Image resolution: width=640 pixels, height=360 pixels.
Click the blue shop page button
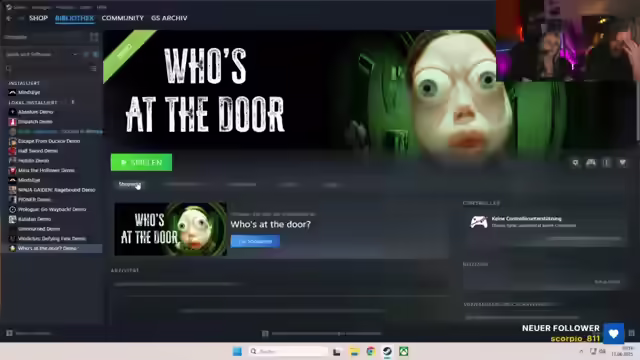tap(255, 241)
